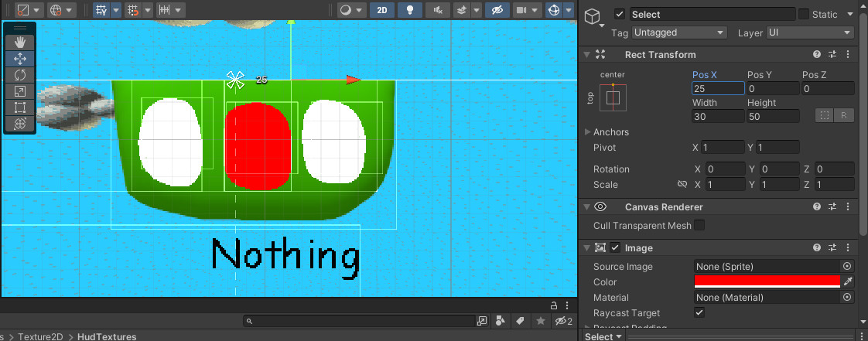Expand the Anchors foldout
Image resolution: width=868 pixels, height=341 pixels.
tap(588, 132)
